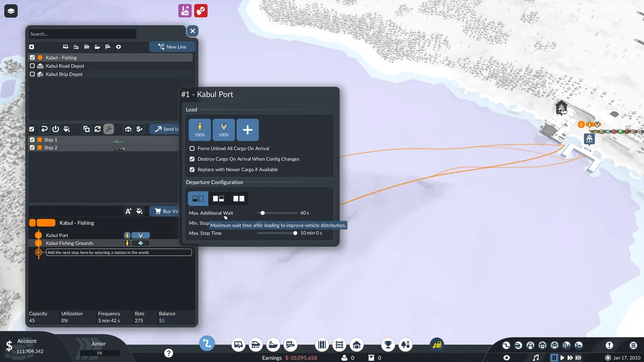Check the Kabul Road Depot checkbox
Screen dimensions: 644x362
(32, 66)
